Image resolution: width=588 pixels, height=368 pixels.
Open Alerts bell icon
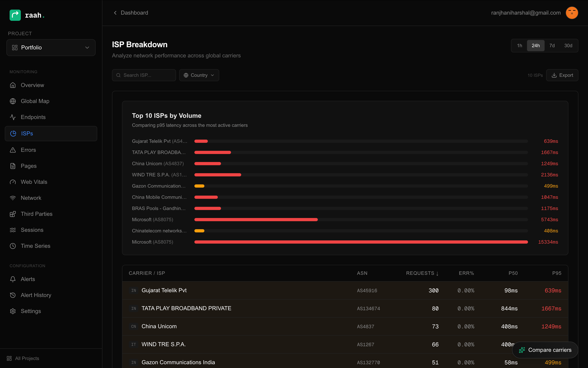click(13, 279)
